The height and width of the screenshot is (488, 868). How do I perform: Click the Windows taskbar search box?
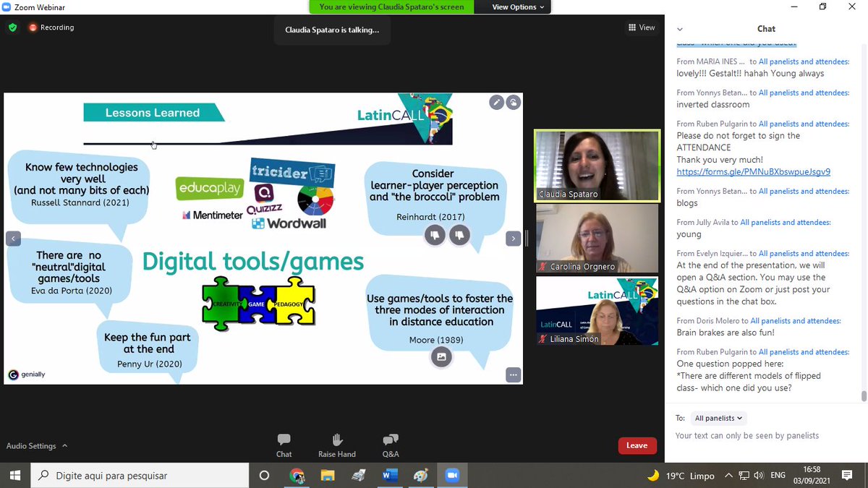[139, 475]
